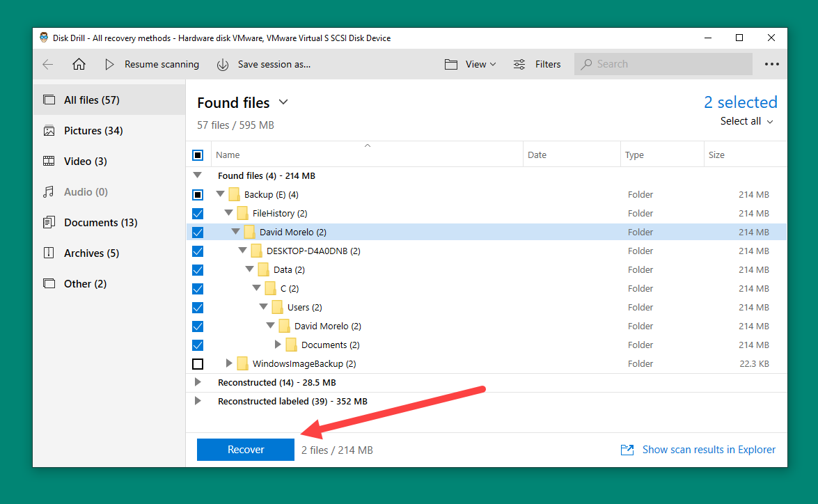Sort by the Date column header

point(572,155)
